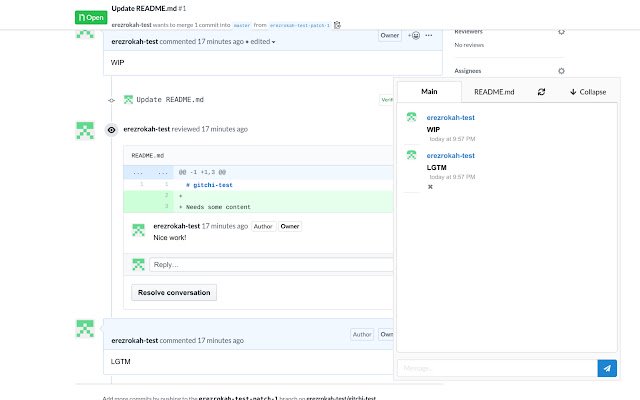Delete the LGTM chat message with the x icon
Image resolution: width=640 pixels, height=400 pixels.
point(430,187)
